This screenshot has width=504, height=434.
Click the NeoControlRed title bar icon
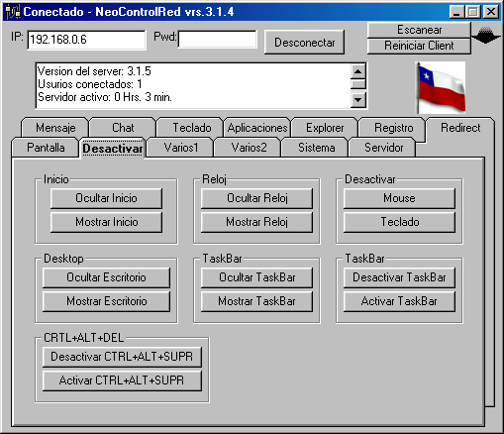coord(13,12)
